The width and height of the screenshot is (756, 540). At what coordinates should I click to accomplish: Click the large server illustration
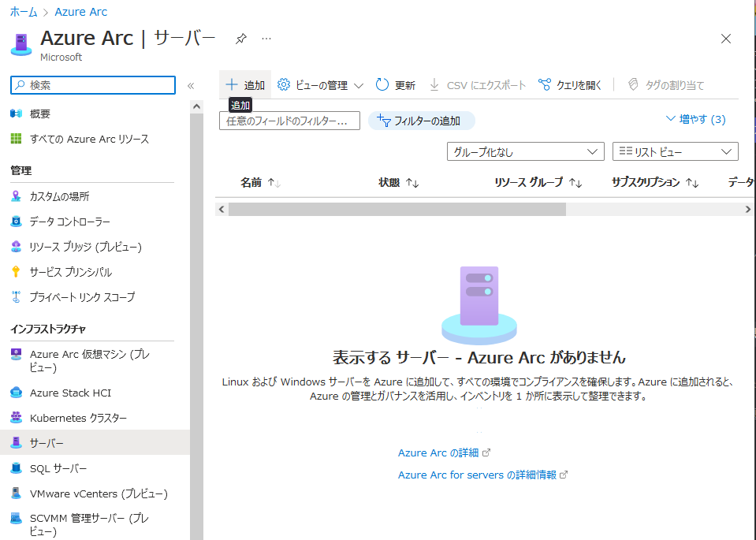pyautogui.click(x=479, y=305)
